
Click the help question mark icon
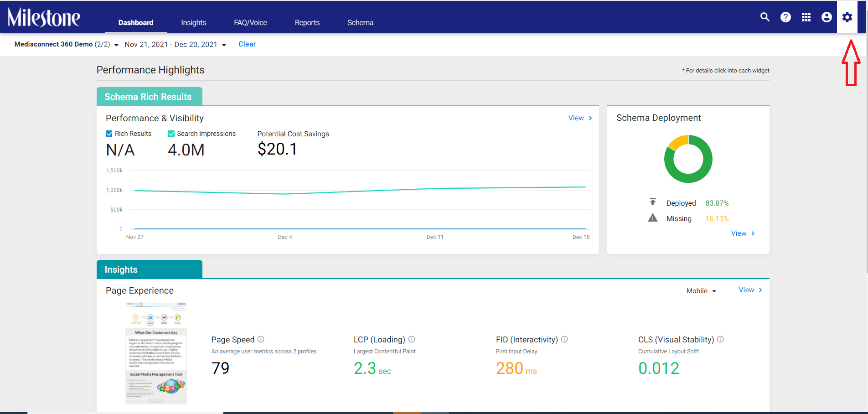785,17
